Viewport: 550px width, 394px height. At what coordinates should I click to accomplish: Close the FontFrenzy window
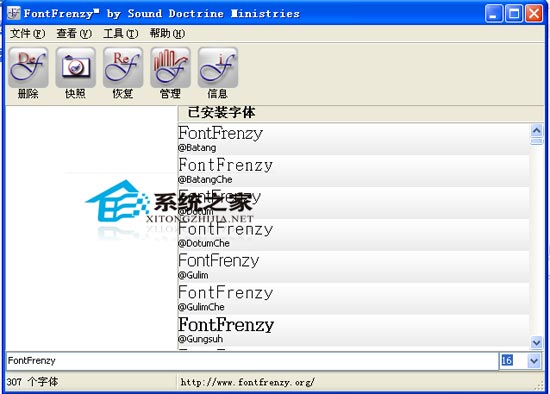[x=534, y=14]
